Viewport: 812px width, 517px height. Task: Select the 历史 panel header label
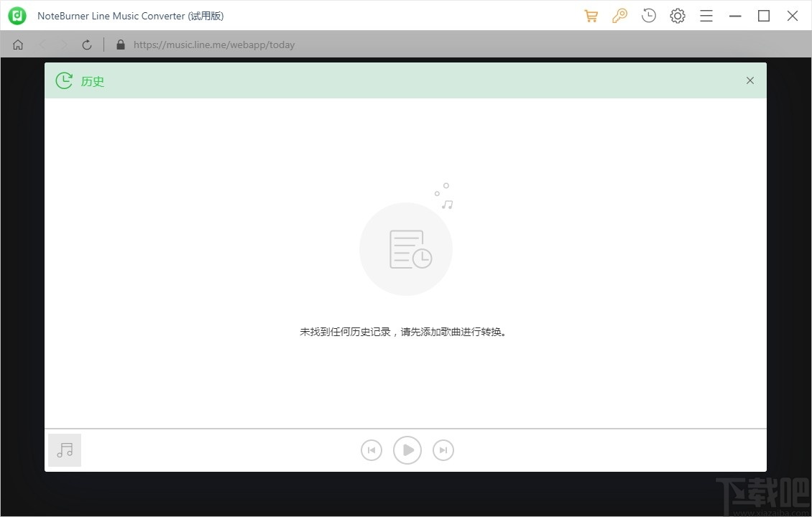[x=92, y=81]
